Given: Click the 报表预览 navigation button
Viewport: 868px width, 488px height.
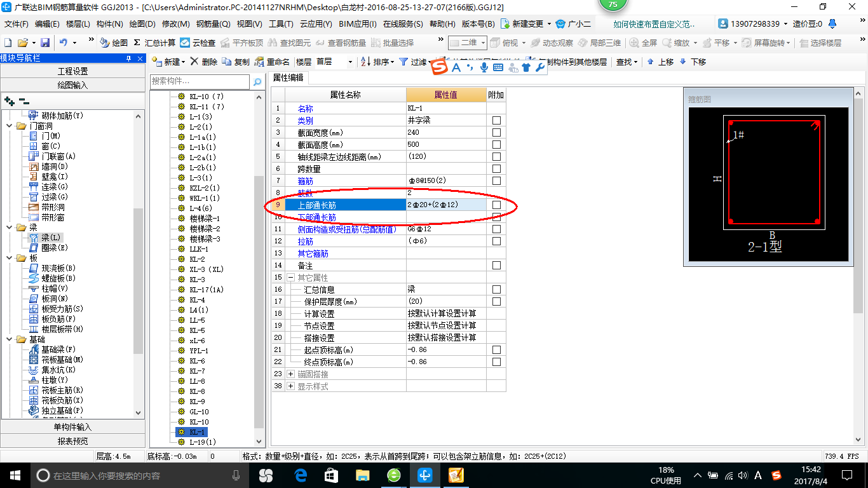Looking at the screenshot, I should tap(72, 441).
